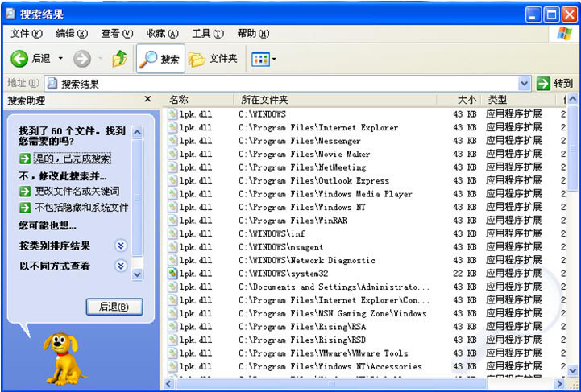The width and height of the screenshot is (581, 392).
Task: Select lpk.dll icon in Internet Explorer folder row
Action: [172, 127]
